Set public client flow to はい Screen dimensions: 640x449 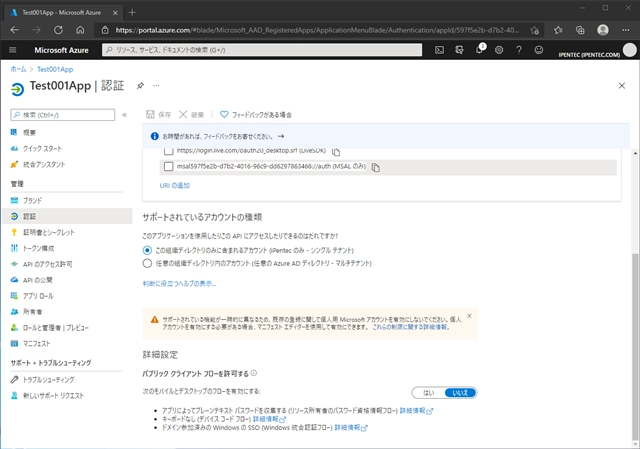click(428, 393)
